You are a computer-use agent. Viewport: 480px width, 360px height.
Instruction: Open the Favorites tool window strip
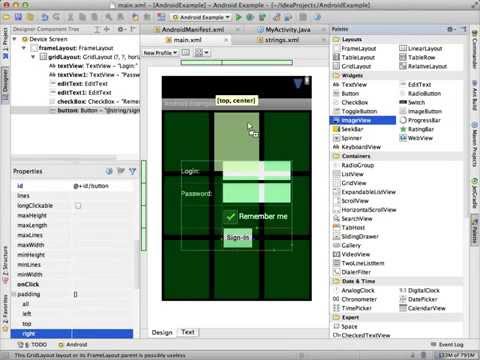click(x=5, y=312)
